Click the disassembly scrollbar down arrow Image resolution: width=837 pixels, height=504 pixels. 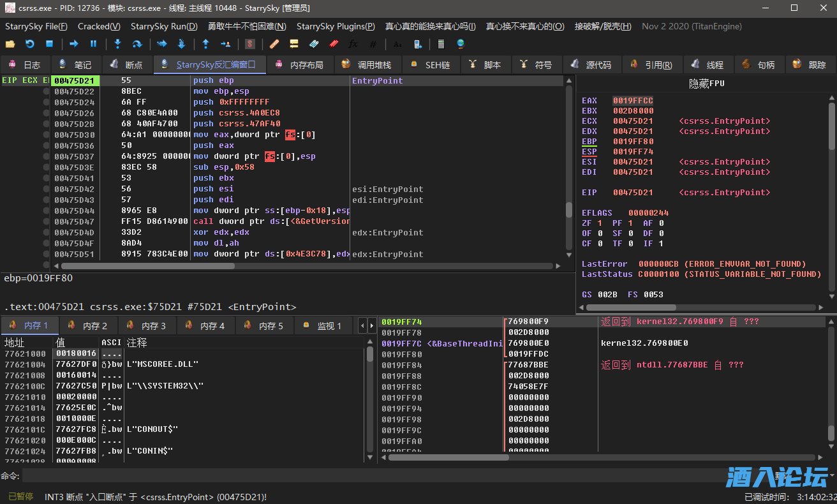[x=569, y=255]
